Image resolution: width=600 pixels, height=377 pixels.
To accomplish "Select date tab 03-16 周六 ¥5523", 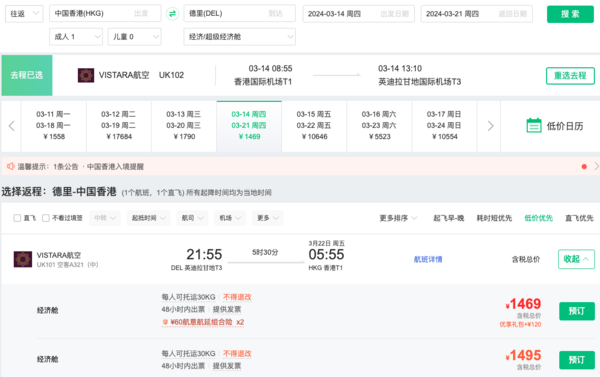I will [379, 126].
